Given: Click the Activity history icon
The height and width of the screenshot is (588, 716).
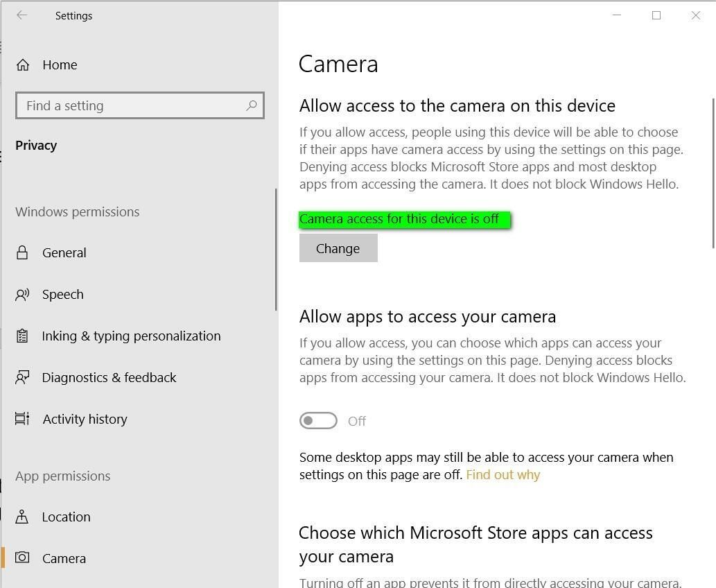Looking at the screenshot, I should [x=22, y=419].
